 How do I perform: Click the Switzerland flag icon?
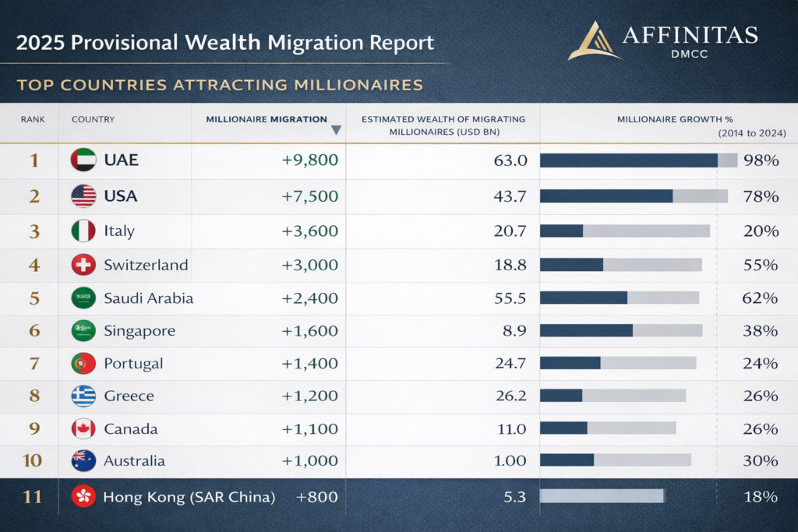pyautogui.click(x=83, y=265)
